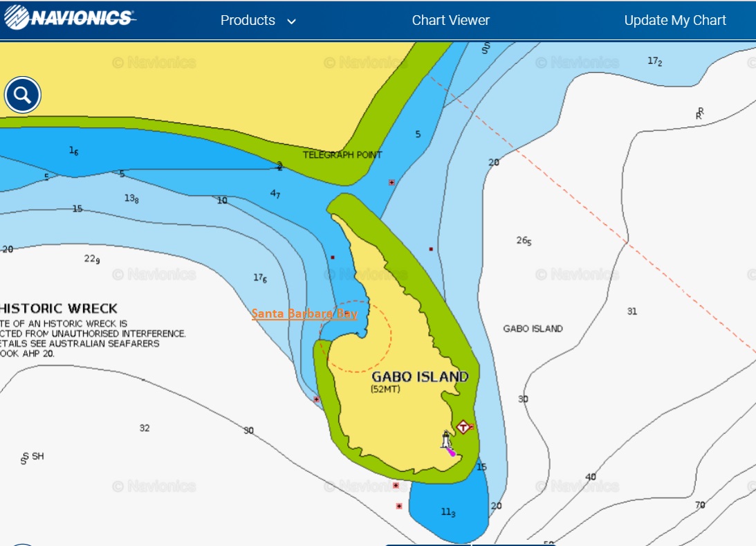Open the Chart Viewer page
756x546 pixels.
[450, 21]
